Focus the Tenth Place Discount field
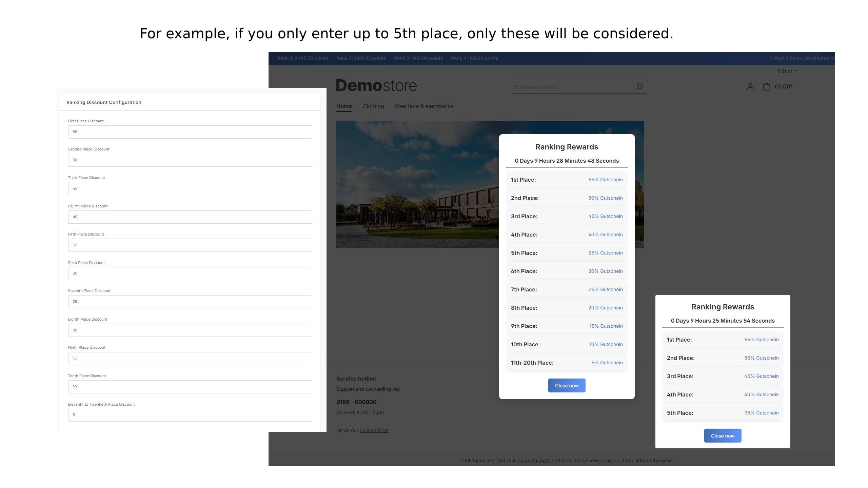Image resolution: width=868 pixels, height=488 pixels. coord(190,387)
